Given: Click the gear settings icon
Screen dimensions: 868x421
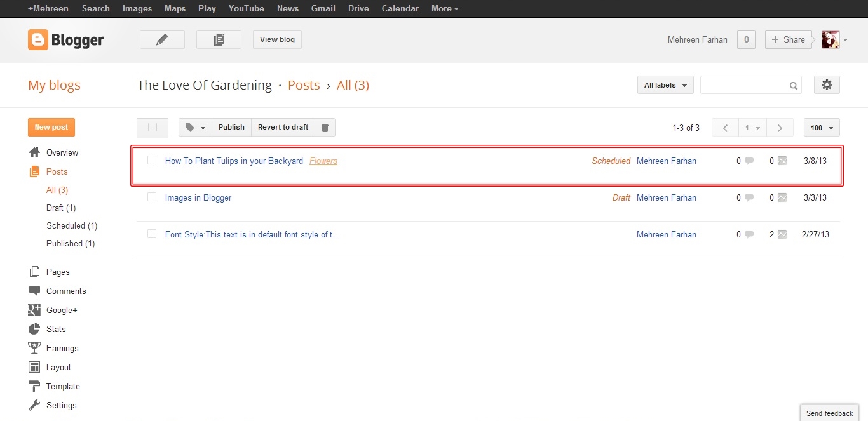Looking at the screenshot, I should pos(827,84).
